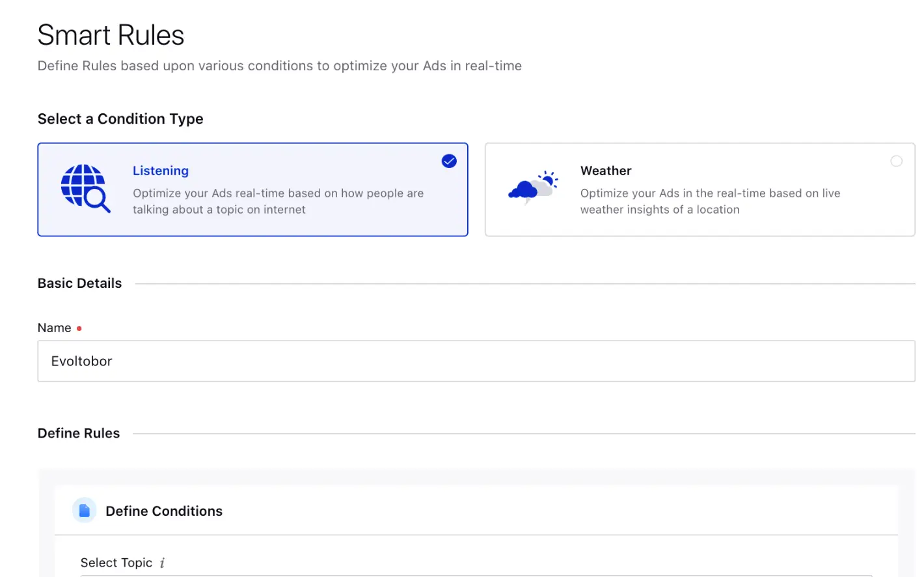This screenshot has width=924, height=577.
Task: Click the Select Topic label
Action: 116,563
